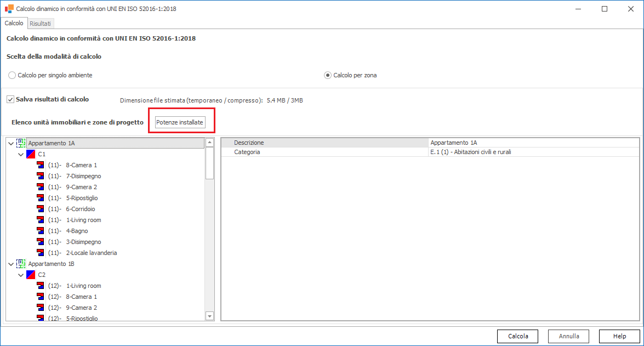Image resolution: width=644 pixels, height=346 pixels.
Task: Collapse the Appartamento 1A tree node
Action: pyautogui.click(x=11, y=143)
